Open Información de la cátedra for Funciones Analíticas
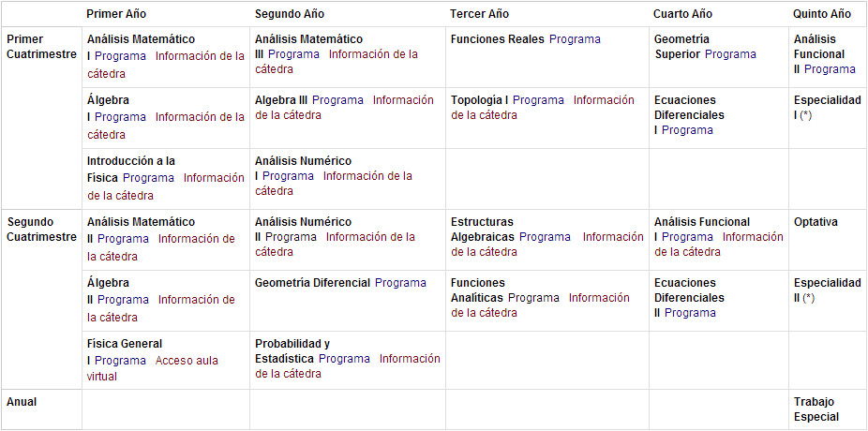 (x=540, y=305)
